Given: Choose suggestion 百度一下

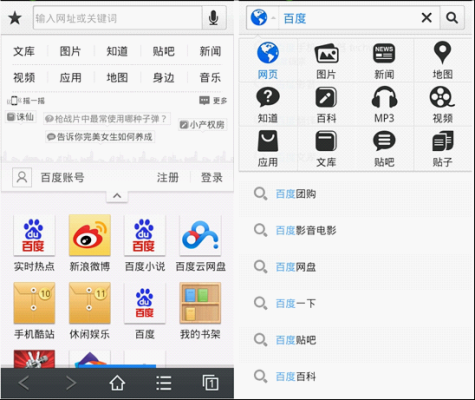Looking at the screenshot, I should pos(355,303).
